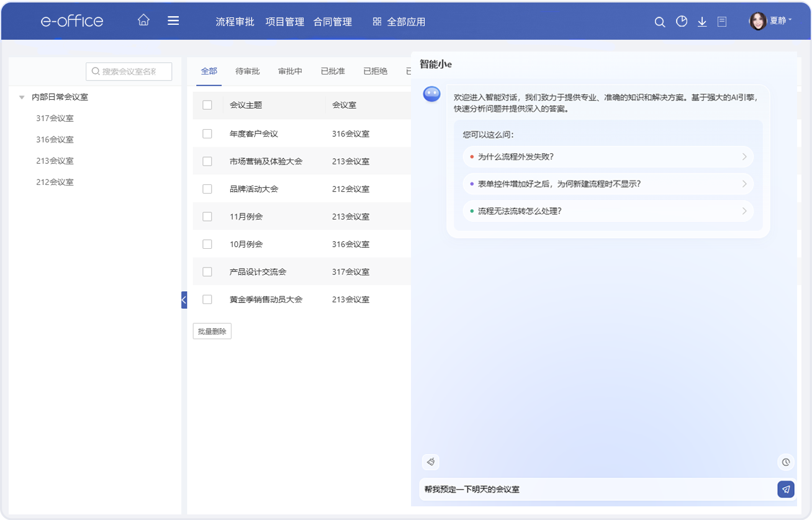Viewport: 812px width, 520px height.
Task: Click the 搜索会议室名称 search field
Action: point(129,71)
